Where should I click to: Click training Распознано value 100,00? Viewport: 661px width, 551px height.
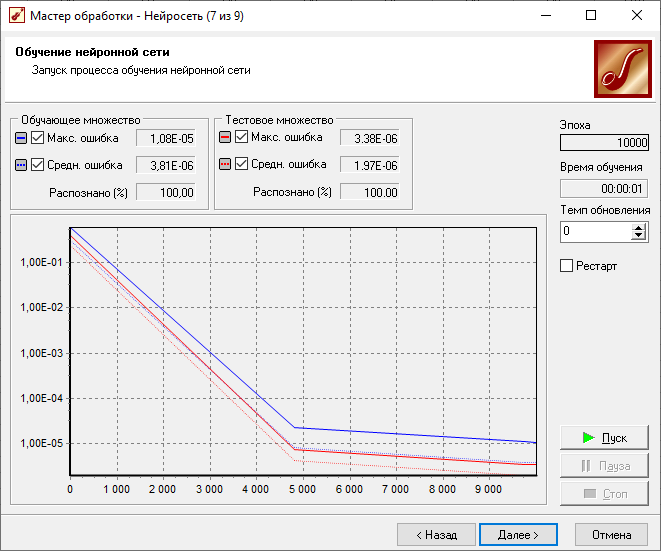coord(166,192)
